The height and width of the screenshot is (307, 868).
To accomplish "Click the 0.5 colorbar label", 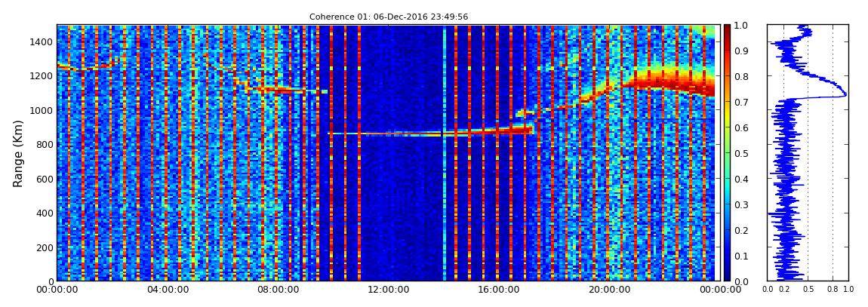I will tap(741, 153).
